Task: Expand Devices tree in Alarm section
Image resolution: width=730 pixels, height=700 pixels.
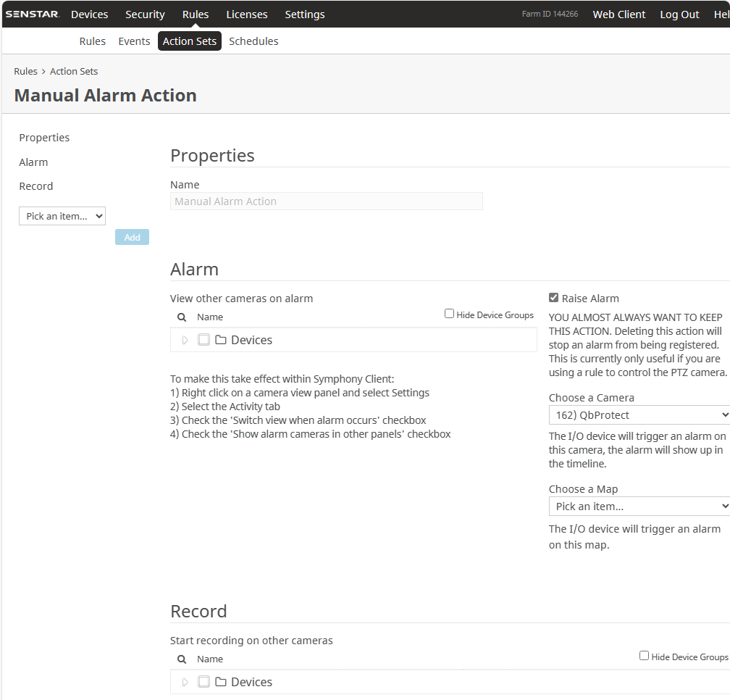Action: click(185, 340)
